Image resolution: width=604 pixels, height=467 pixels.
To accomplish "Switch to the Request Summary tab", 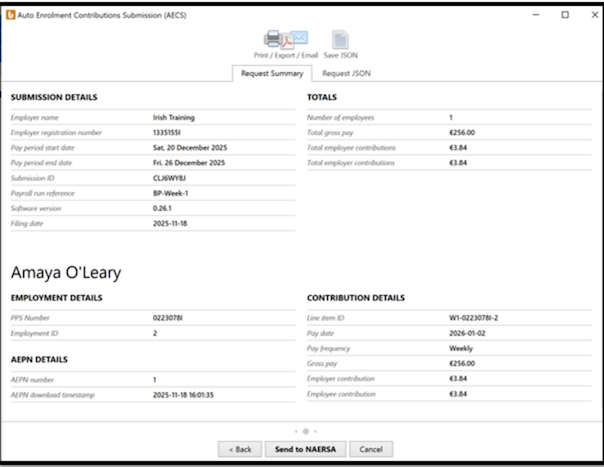I will (x=272, y=73).
